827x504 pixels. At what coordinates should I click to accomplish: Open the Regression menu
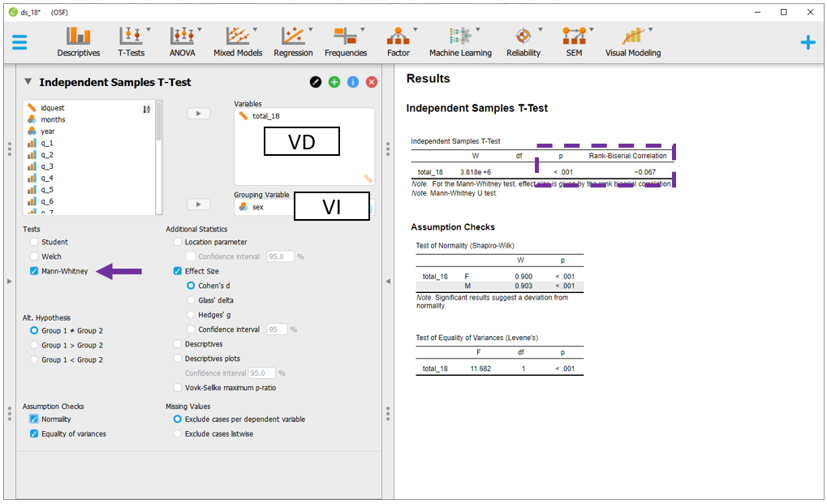(293, 41)
